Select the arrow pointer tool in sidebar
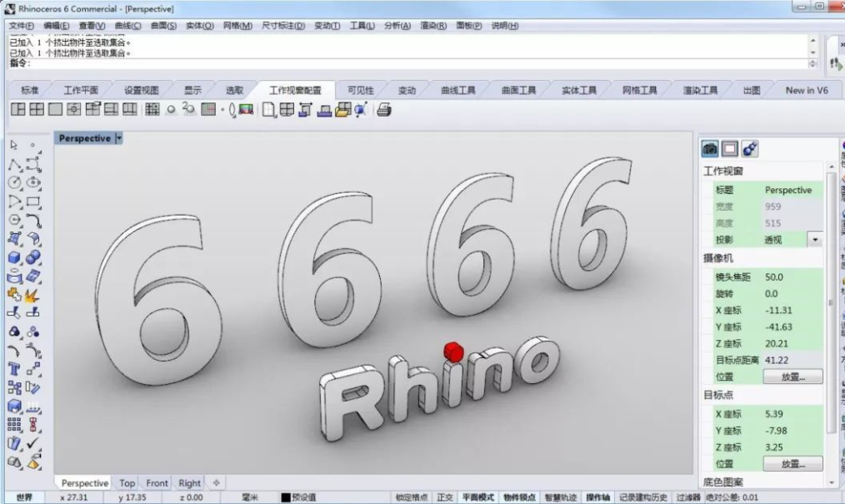The image size is (845, 504). 14,145
